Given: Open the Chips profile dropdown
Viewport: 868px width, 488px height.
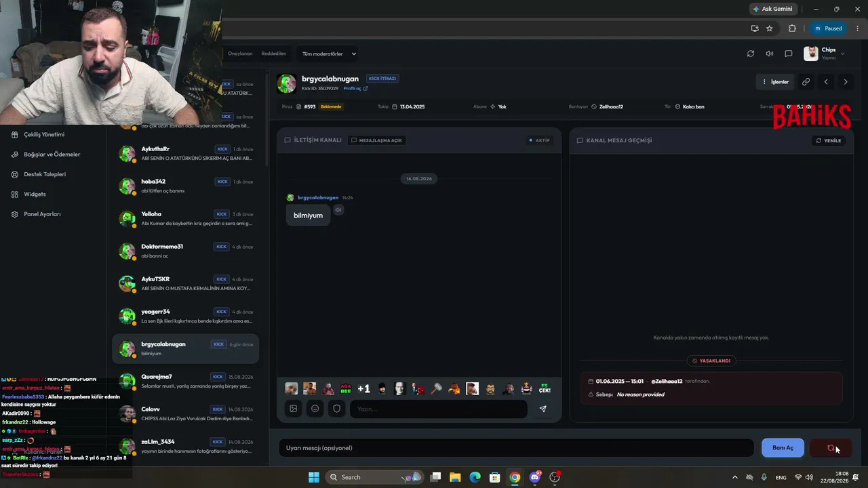Looking at the screenshot, I should (825, 54).
